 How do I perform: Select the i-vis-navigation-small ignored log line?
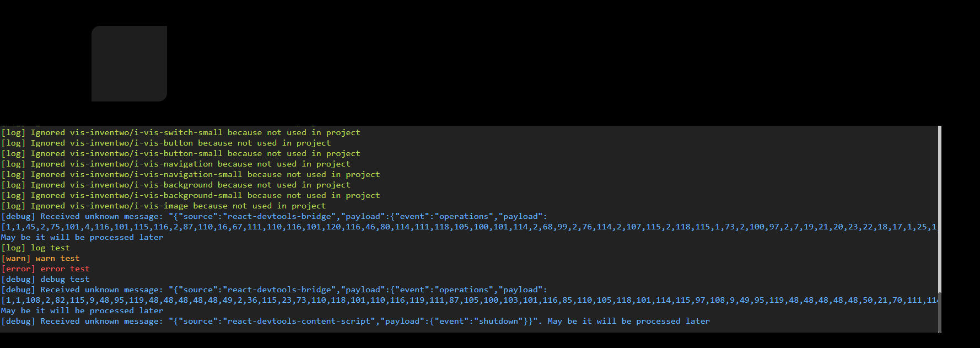(191, 175)
